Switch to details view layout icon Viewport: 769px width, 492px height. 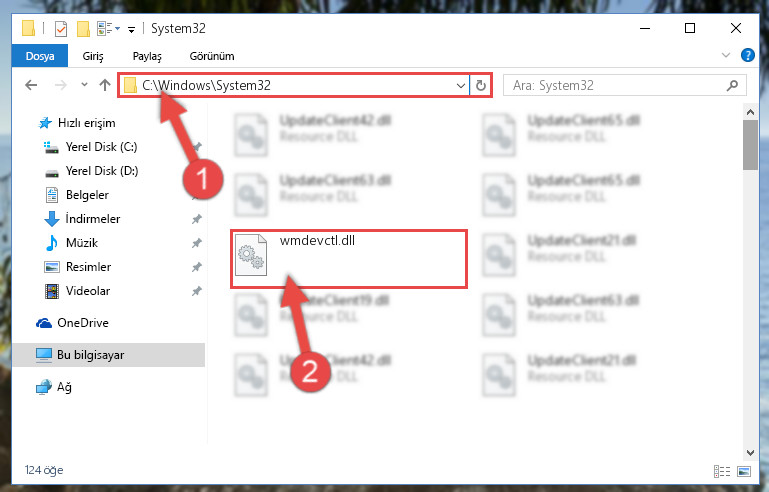[x=721, y=471]
